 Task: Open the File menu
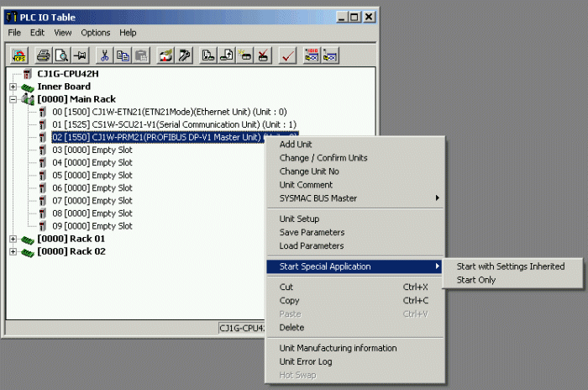pyautogui.click(x=14, y=33)
